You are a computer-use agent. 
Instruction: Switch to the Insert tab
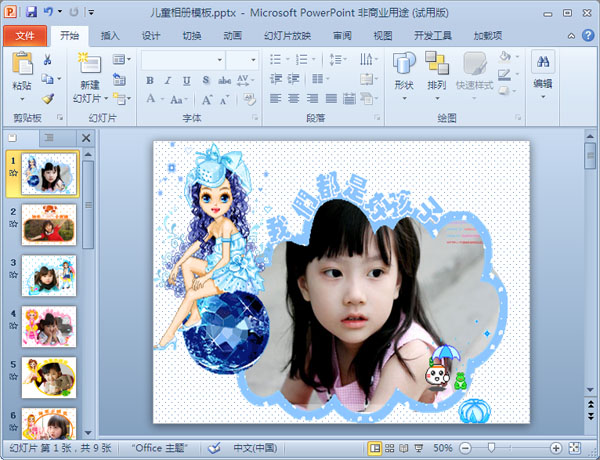(110, 36)
